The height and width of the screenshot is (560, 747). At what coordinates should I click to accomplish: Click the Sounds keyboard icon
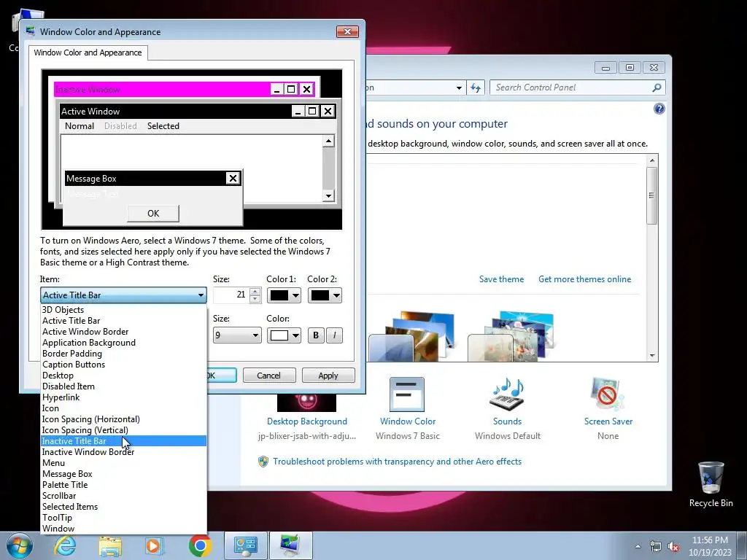[507, 394]
